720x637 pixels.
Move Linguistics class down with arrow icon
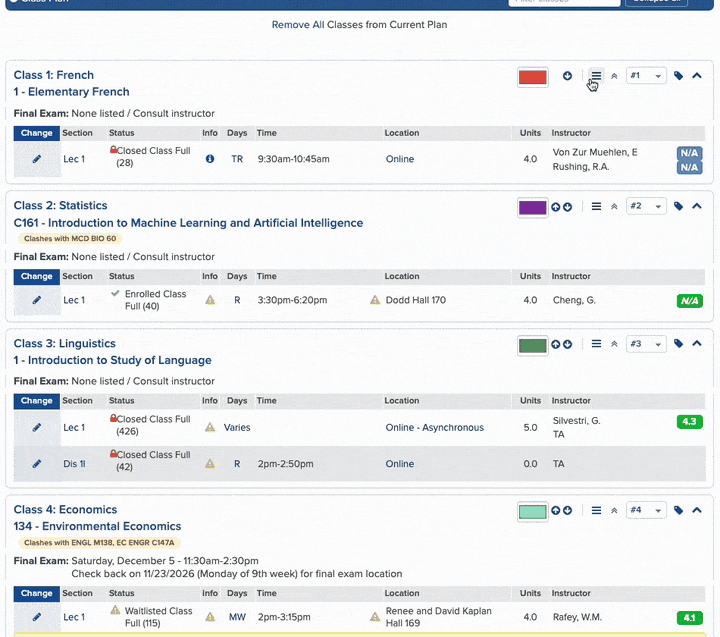(x=568, y=344)
